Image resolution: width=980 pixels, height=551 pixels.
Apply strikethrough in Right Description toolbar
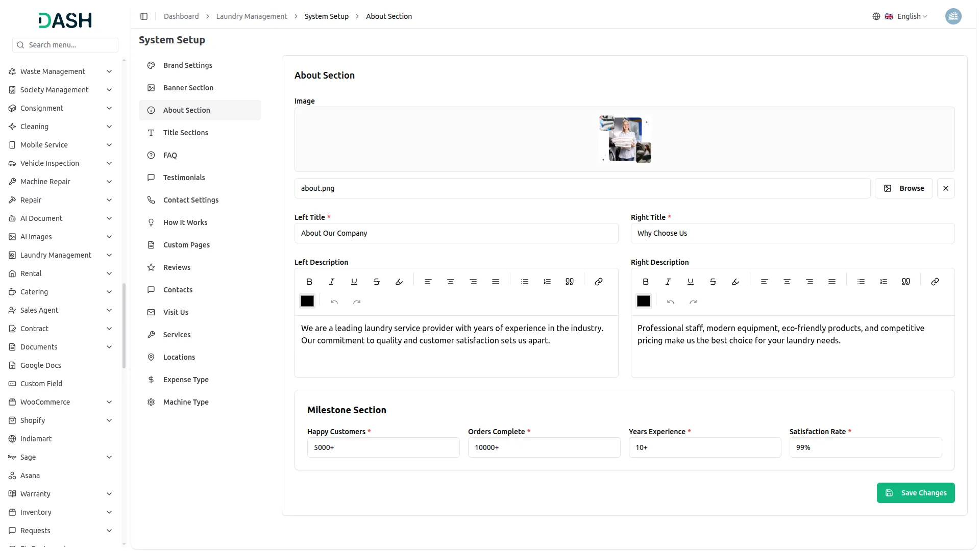pos(713,281)
